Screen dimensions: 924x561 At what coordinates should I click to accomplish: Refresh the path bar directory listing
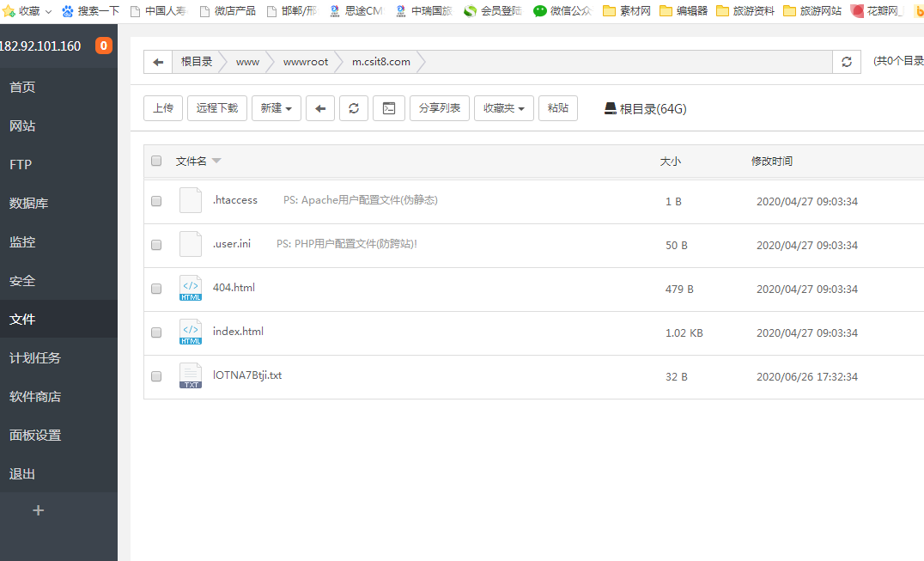click(x=847, y=62)
